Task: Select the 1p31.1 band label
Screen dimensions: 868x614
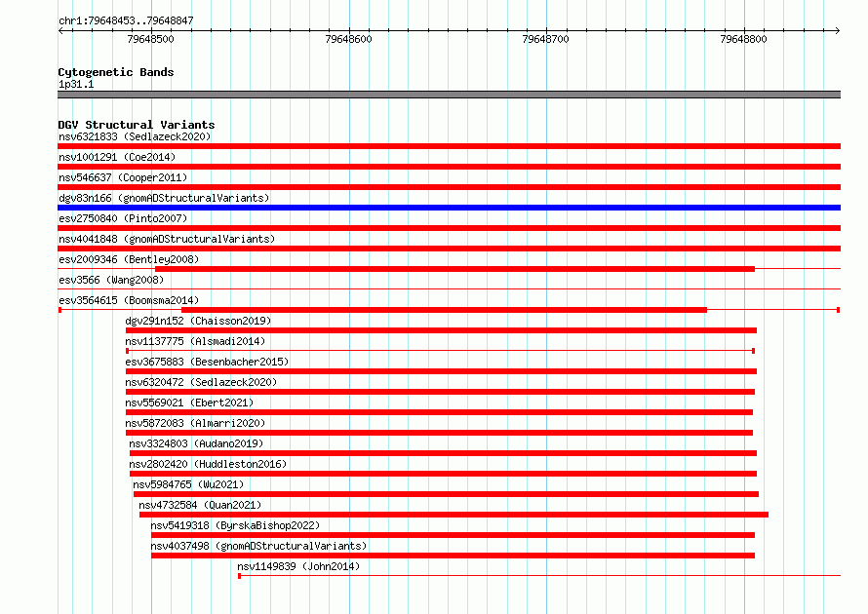Action: point(76,84)
